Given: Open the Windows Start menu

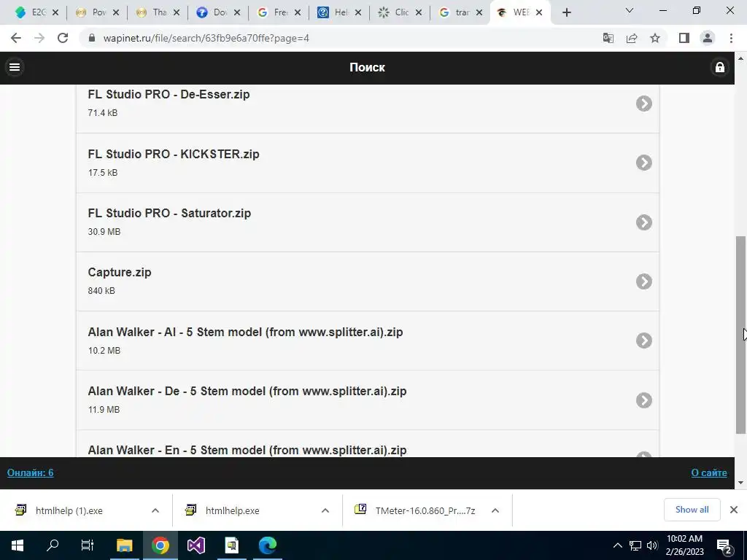Looking at the screenshot, I should point(18,545).
